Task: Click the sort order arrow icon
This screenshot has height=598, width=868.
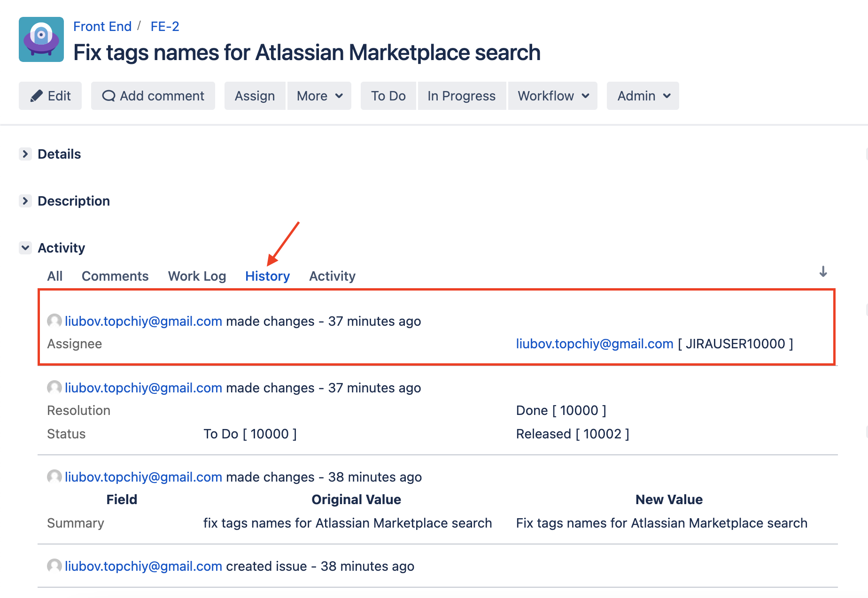Action: [823, 272]
